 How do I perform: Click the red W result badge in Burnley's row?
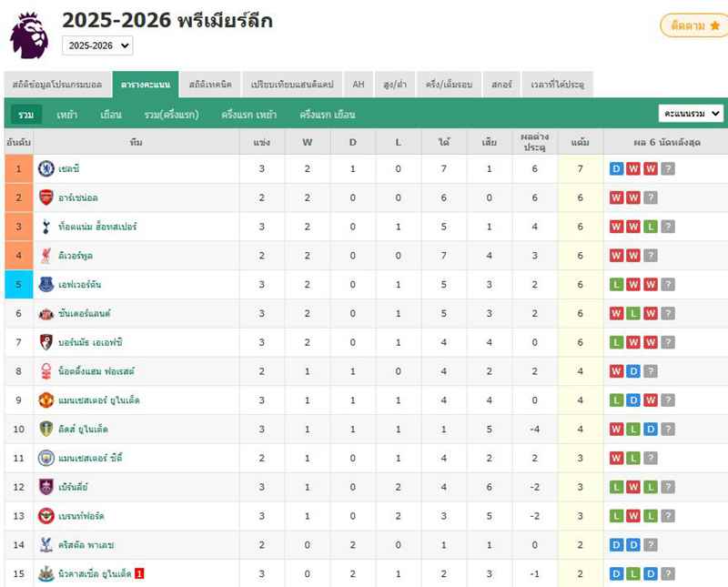tap(633, 487)
